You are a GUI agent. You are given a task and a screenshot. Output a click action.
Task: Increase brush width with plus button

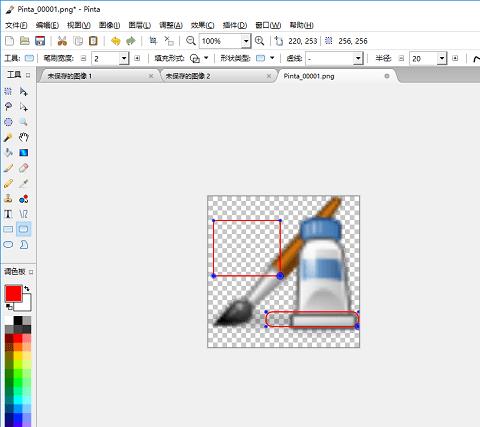[x=137, y=58]
